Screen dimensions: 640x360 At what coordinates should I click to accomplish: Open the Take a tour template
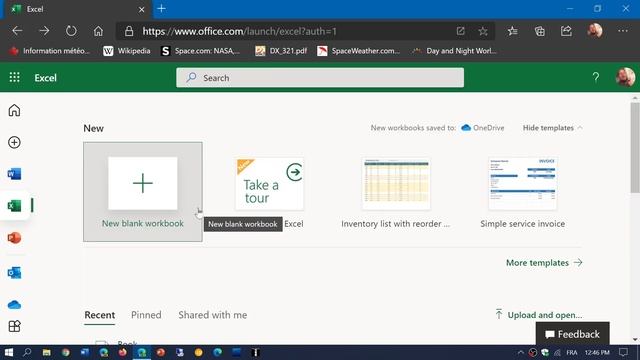coord(269,184)
